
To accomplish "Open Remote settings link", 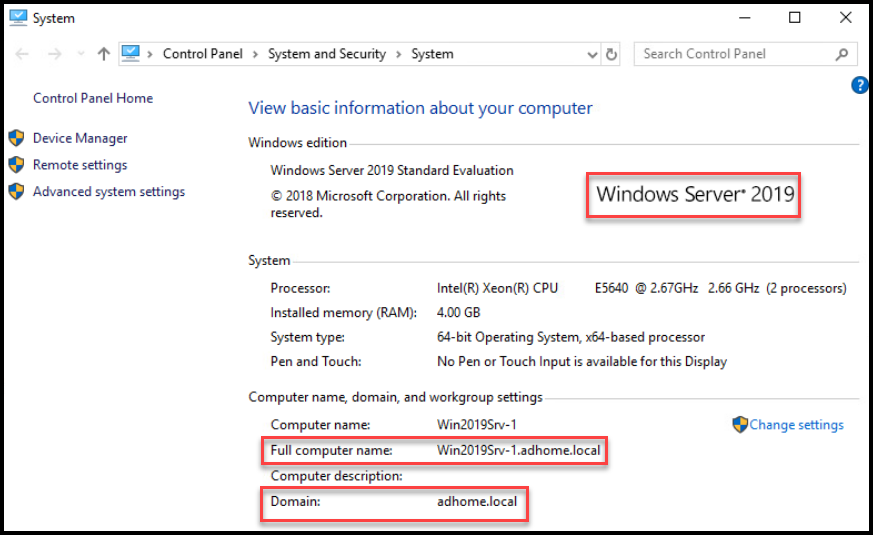I will (x=80, y=165).
